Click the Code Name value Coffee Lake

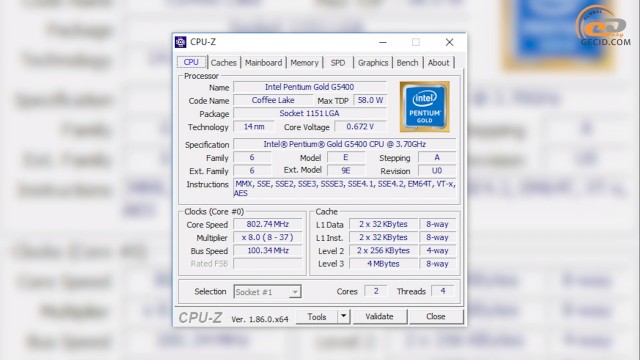point(273,100)
